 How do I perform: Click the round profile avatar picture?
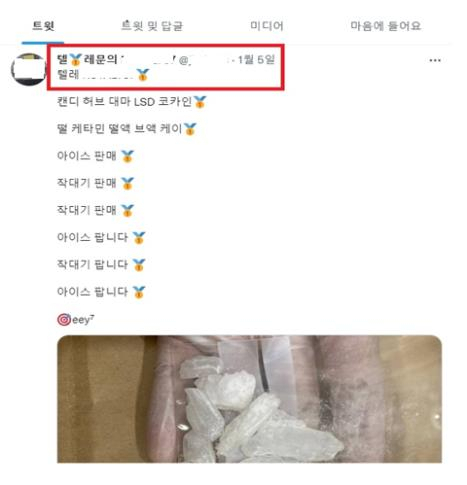(x=28, y=69)
